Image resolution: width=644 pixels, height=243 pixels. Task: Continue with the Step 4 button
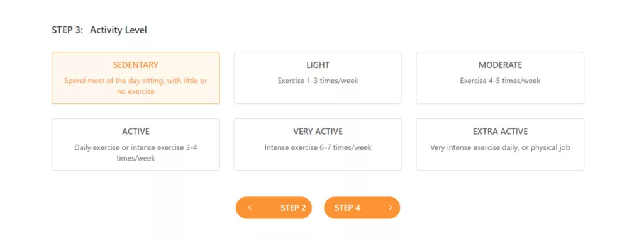[362, 208]
